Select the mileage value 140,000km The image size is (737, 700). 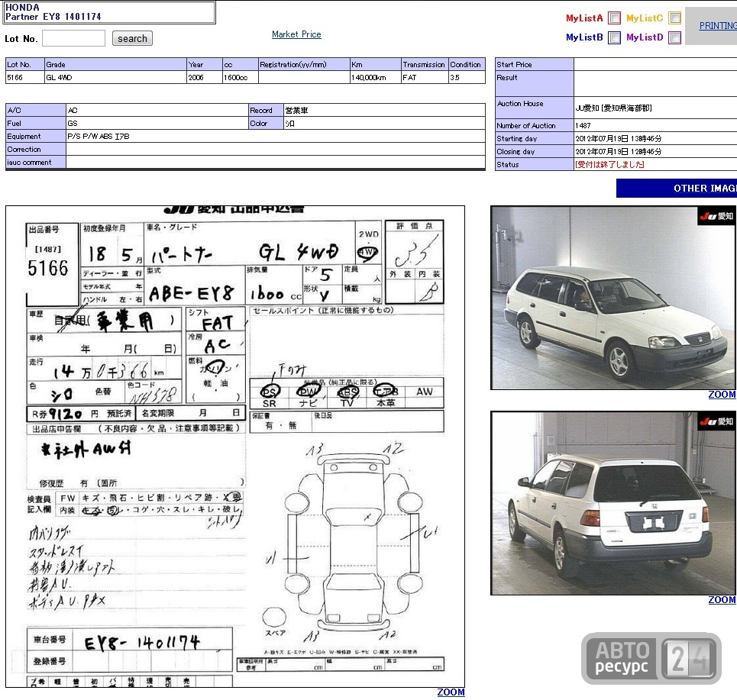(368, 78)
